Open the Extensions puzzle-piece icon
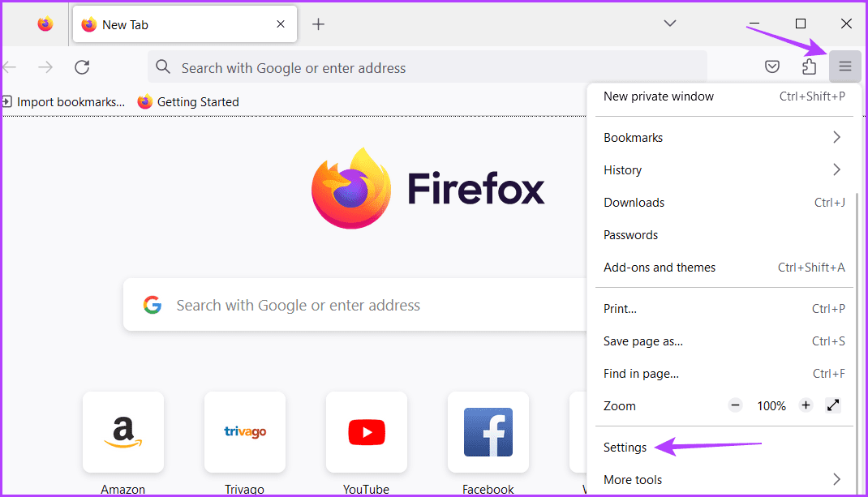Viewport: 868px width, 497px height. tap(808, 66)
